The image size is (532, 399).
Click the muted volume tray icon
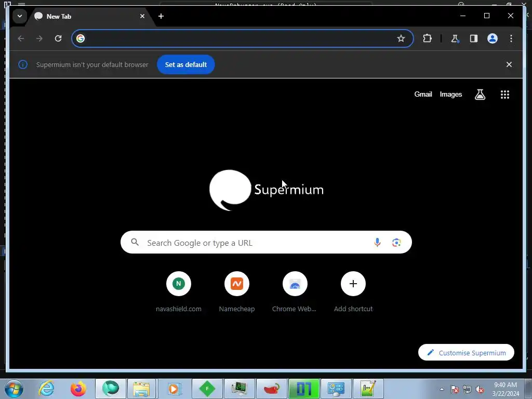480,389
